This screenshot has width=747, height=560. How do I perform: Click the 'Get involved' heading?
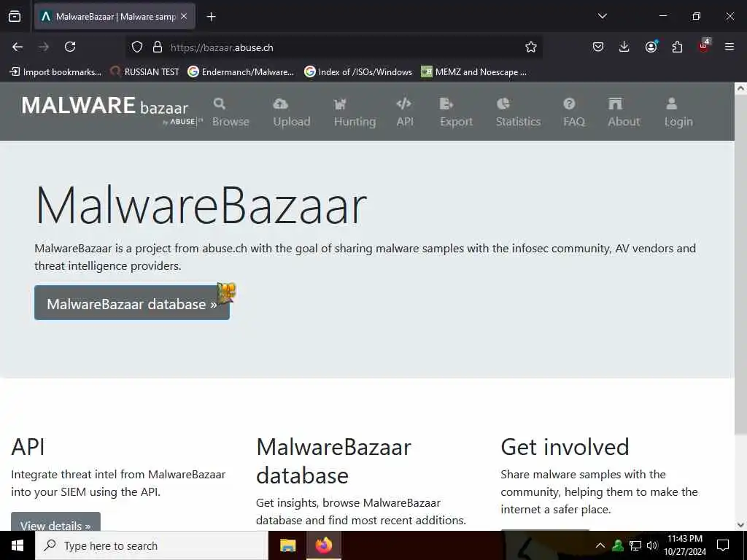point(565,447)
